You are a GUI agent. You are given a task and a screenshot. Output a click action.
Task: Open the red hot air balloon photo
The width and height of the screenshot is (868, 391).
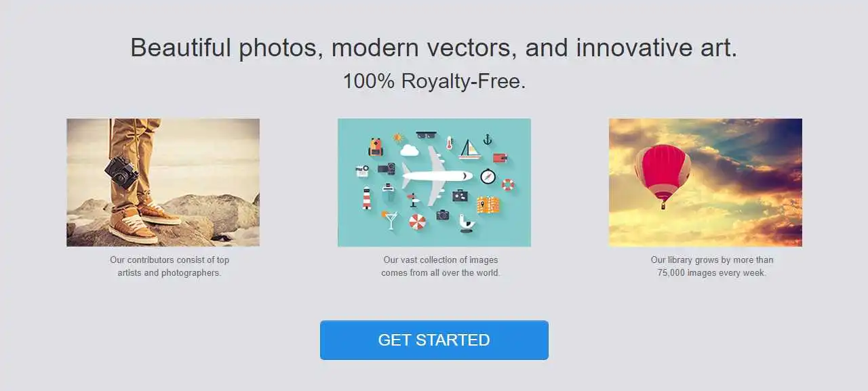click(x=705, y=182)
